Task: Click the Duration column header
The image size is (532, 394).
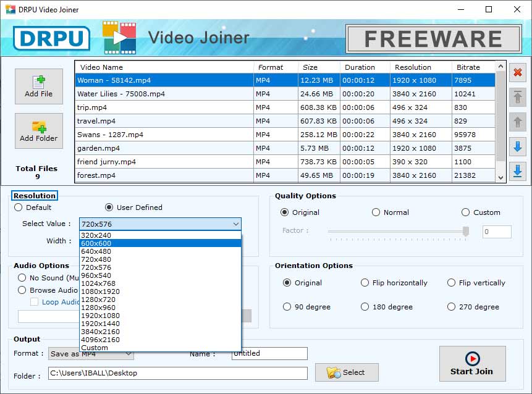Action: [x=365, y=67]
